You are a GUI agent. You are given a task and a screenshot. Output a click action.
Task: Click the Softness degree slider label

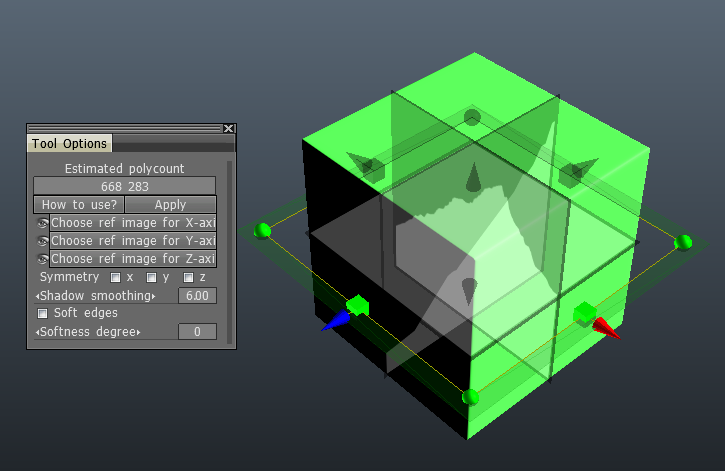click(88, 332)
